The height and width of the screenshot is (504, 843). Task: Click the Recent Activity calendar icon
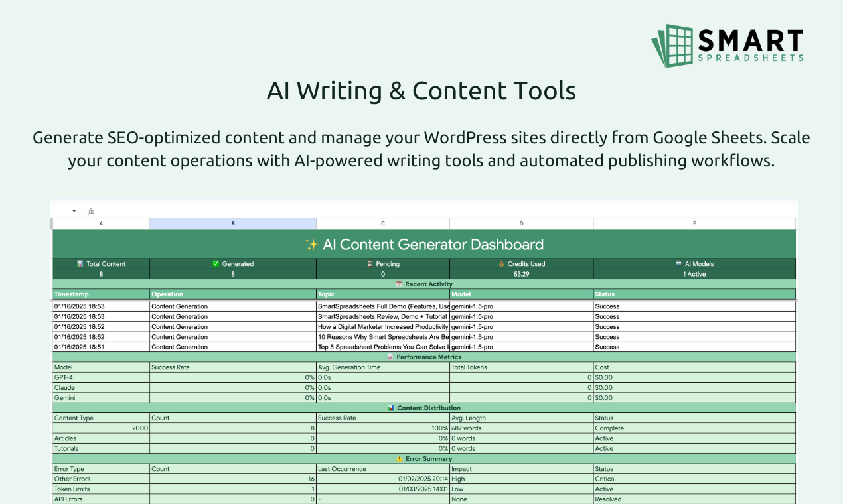pyautogui.click(x=399, y=284)
